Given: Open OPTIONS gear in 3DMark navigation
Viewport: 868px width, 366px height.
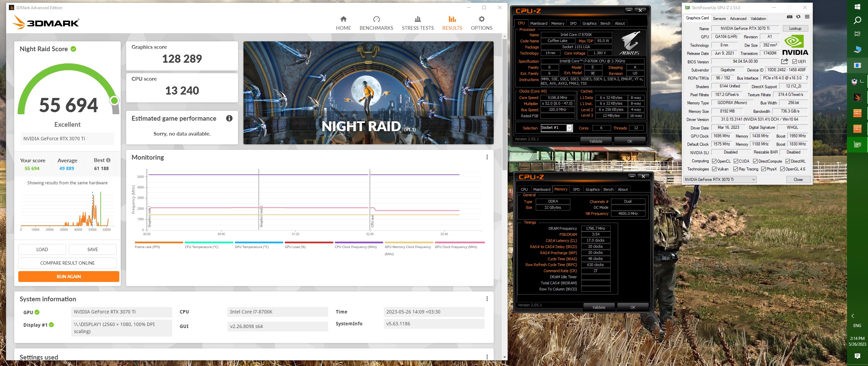Looking at the screenshot, I should click(481, 23).
